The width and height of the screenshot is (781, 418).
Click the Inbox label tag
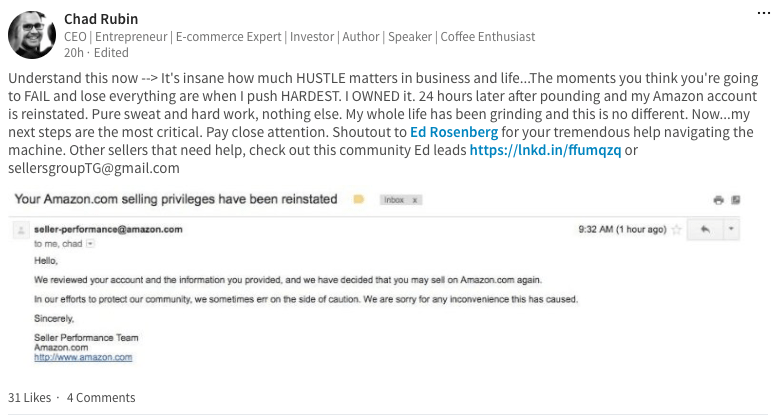tap(393, 200)
